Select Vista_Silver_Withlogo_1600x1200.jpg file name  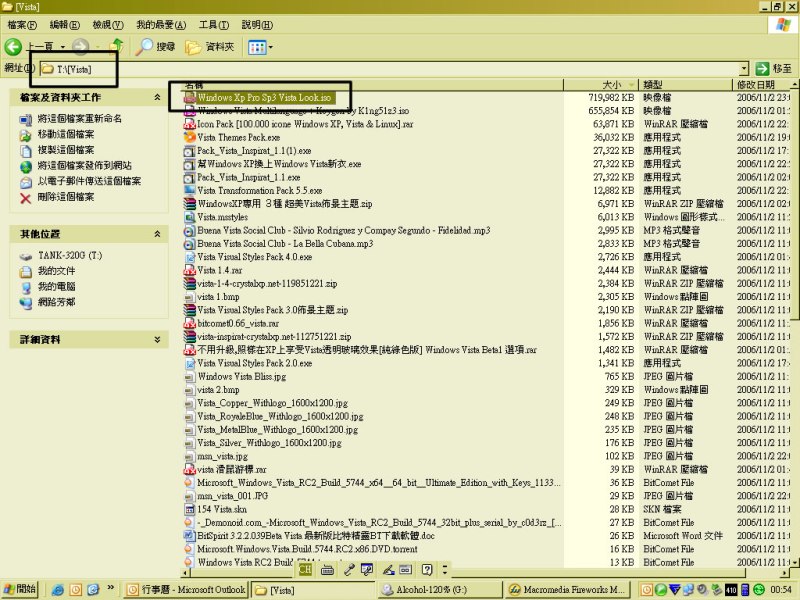(x=269, y=443)
